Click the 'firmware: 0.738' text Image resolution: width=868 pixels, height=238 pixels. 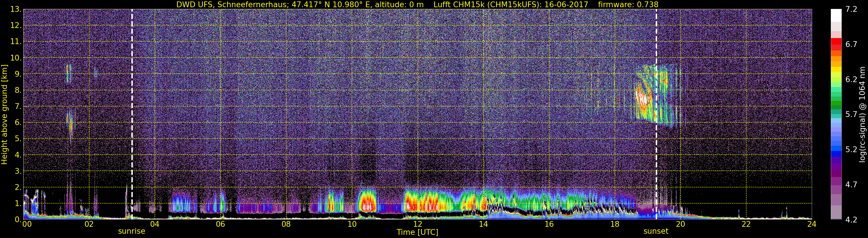click(628, 4)
